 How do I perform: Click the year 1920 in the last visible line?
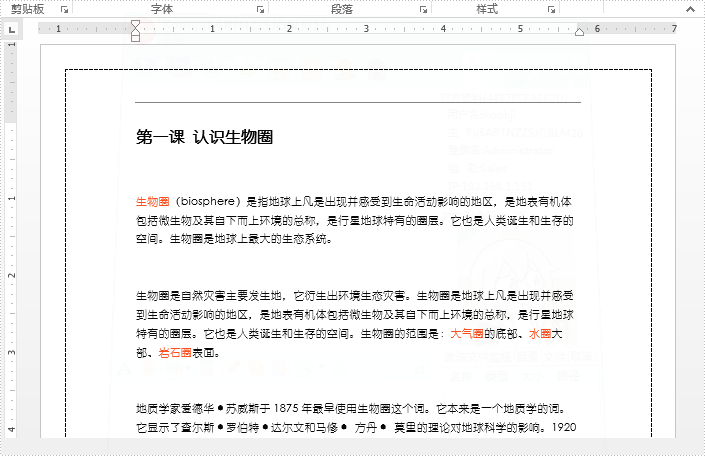point(564,427)
